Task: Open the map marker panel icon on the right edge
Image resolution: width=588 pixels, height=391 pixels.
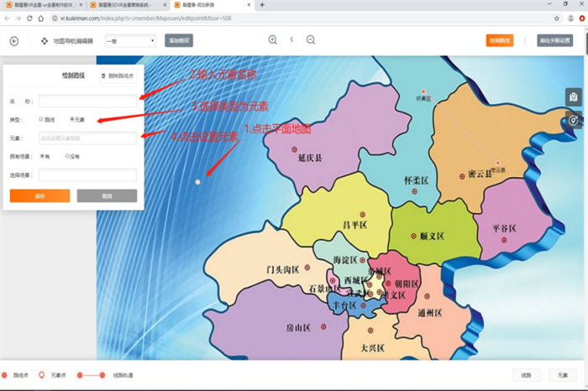Action: click(x=574, y=97)
